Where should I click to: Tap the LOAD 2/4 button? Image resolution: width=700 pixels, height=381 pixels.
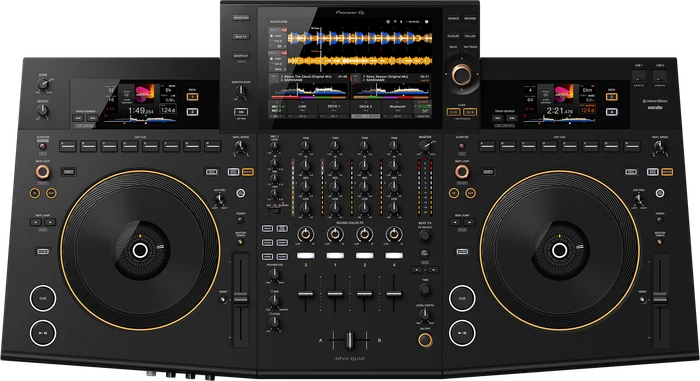[x=470, y=112]
